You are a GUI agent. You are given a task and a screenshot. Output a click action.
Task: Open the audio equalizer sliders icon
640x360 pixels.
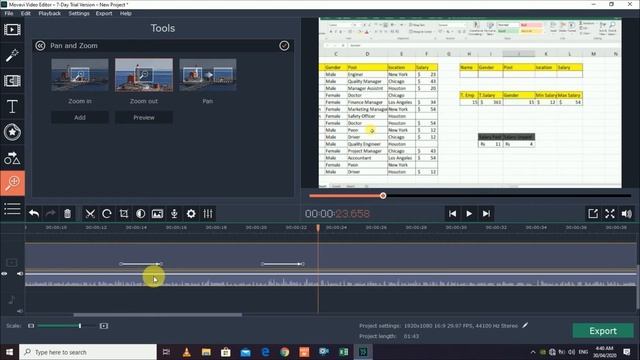(x=208, y=213)
